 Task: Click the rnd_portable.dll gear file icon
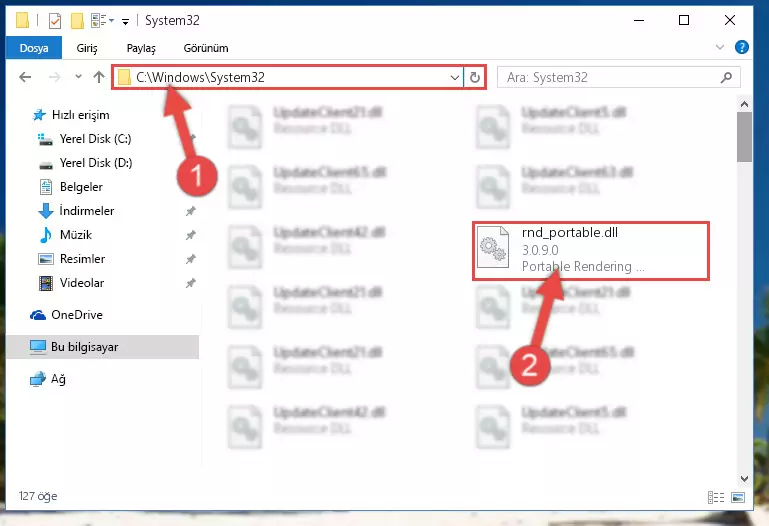click(493, 247)
